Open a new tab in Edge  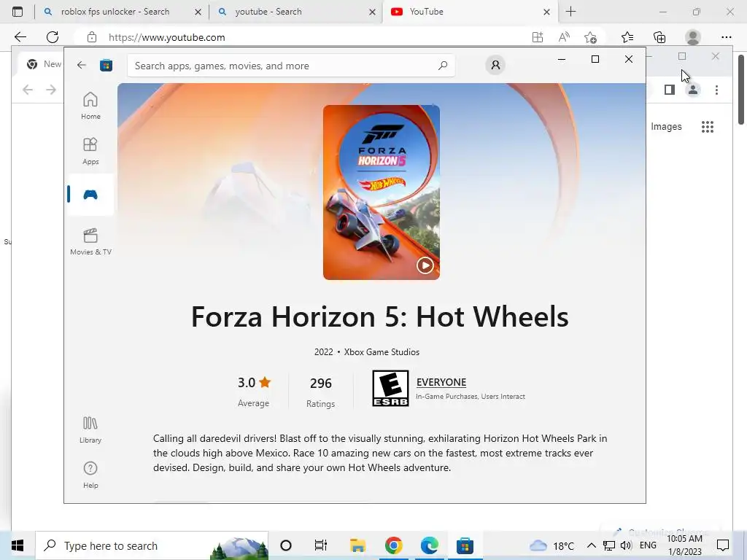(x=570, y=12)
